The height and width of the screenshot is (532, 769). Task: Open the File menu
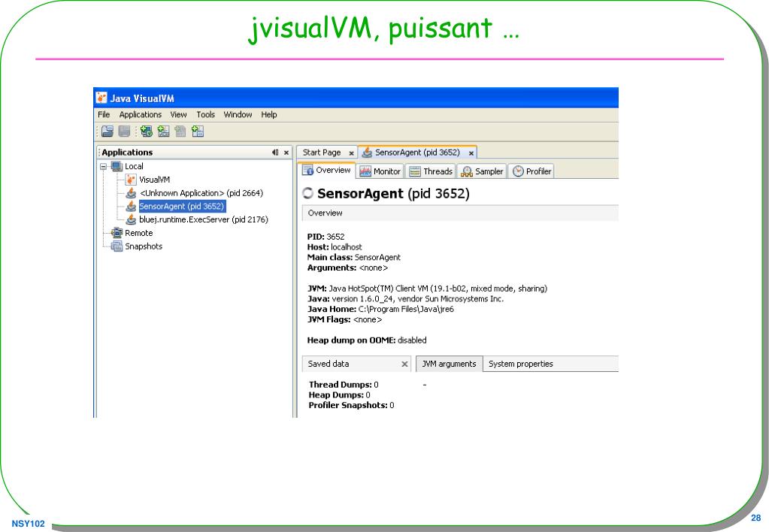click(104, 114)
